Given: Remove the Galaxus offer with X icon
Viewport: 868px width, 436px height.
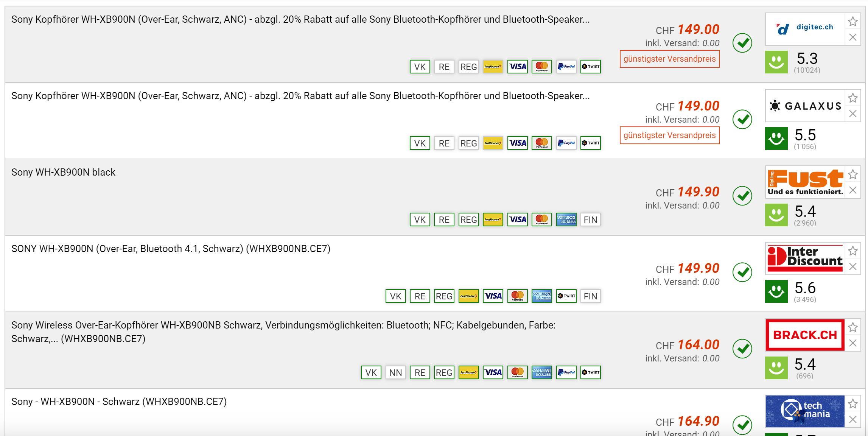Looking at the screenshot, I should coord(852,114).
